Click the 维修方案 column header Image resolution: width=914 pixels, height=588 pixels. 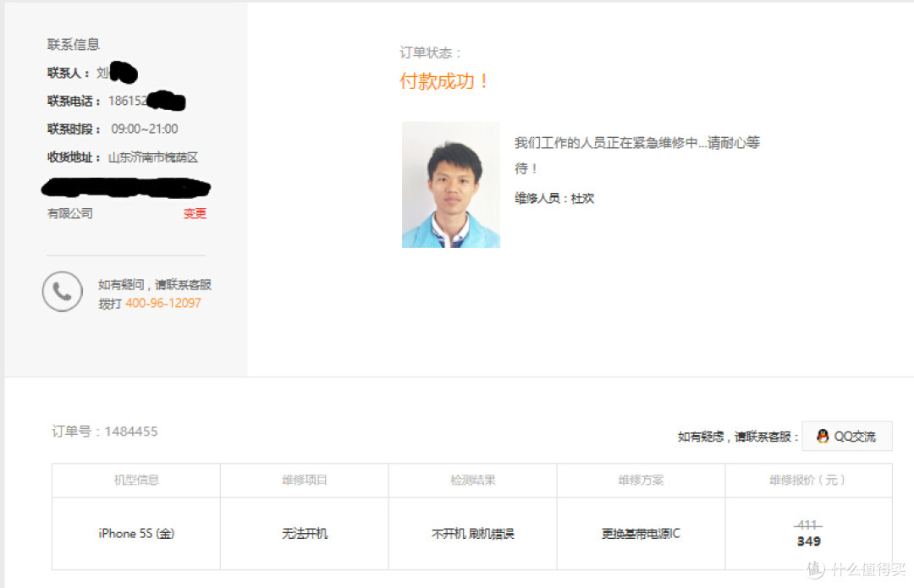point(641,481)
